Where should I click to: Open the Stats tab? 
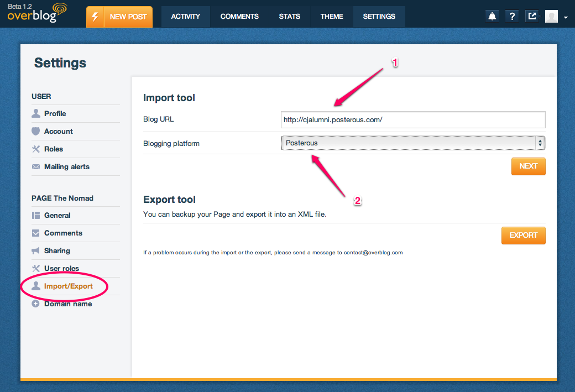(x=289, y=17)
